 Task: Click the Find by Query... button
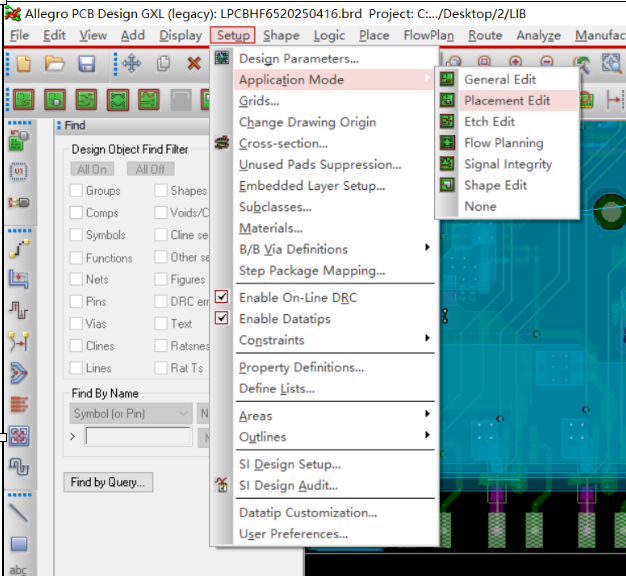pyautogui.click(x=108, y=482)
